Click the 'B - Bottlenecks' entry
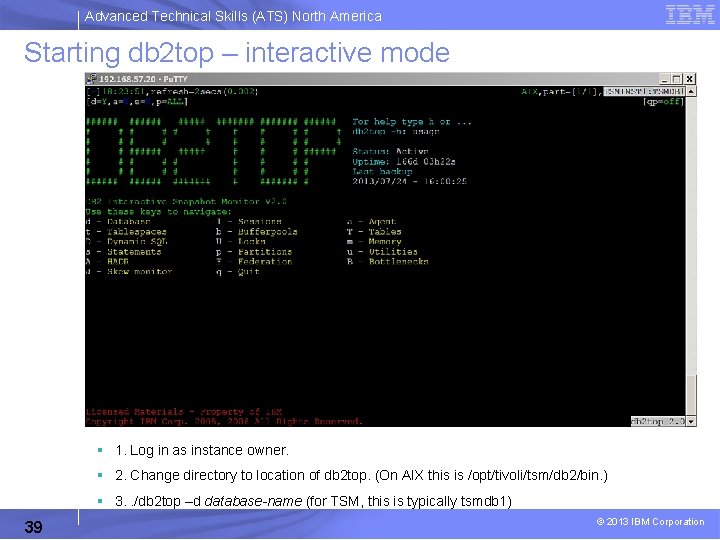The height and width of the screenshot is (540, 720). tap(388, 261)
